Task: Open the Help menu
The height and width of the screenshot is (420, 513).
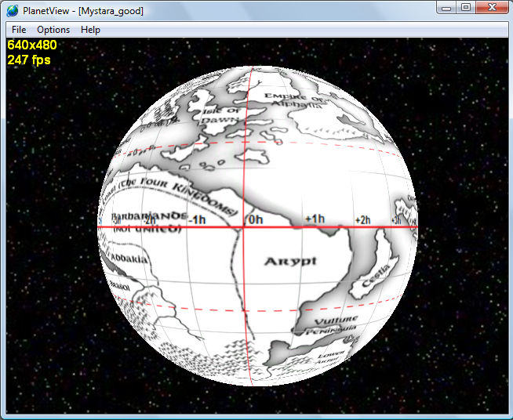Action: 90,30
